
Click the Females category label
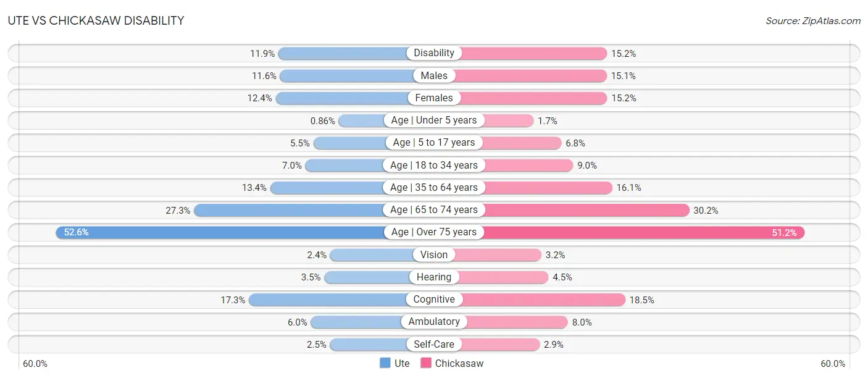point(434,98)
